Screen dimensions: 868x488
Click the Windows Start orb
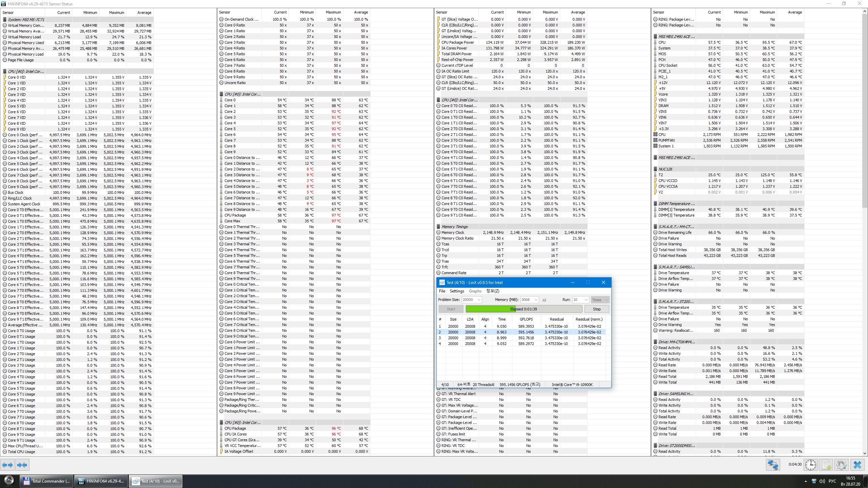pos(9,481)
